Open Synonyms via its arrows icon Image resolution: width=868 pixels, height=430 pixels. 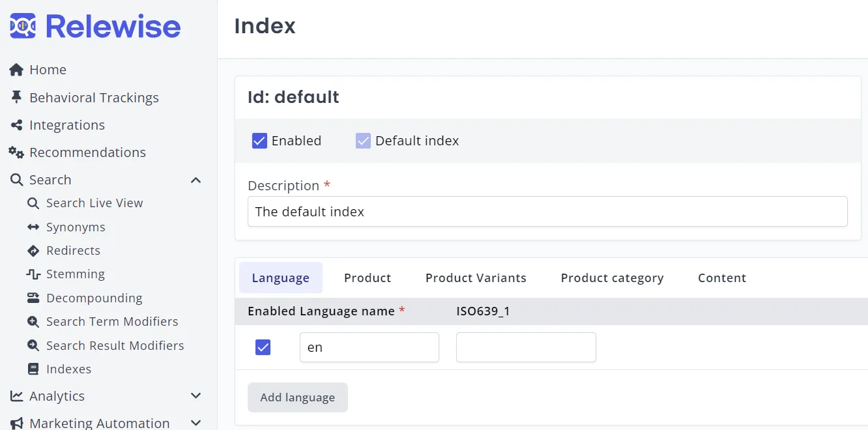[x=33, y=227]
